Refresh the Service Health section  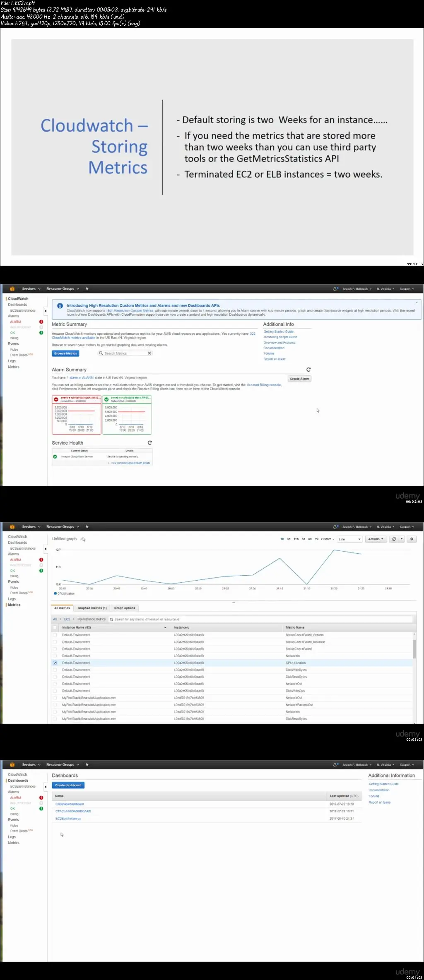(150, 443)
